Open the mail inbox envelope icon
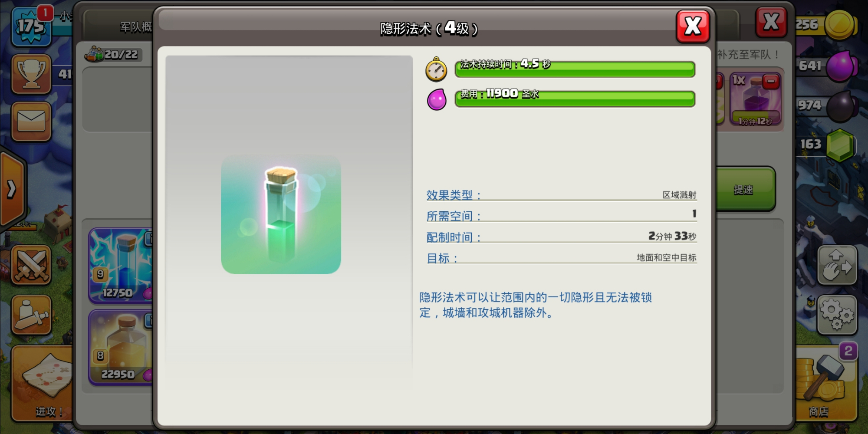Screen dimensions: 868x434 pyautogui.click(x=31, y=121)
